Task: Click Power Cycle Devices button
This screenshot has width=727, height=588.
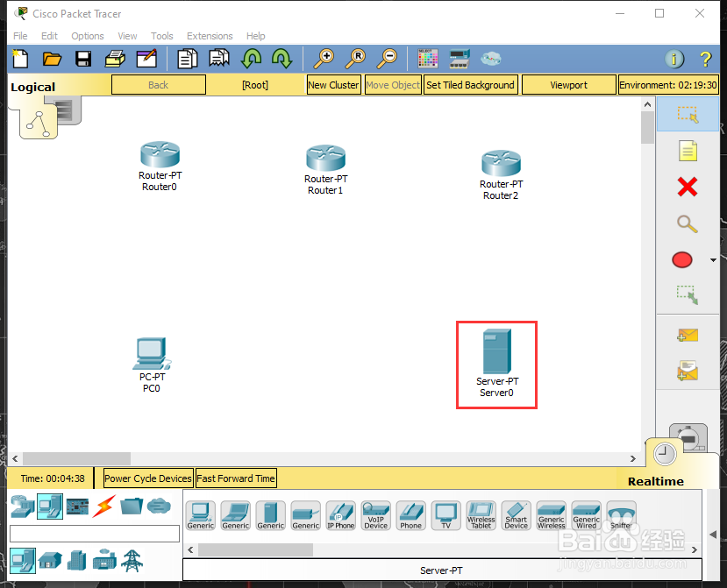Action: (x=148, y=478)
